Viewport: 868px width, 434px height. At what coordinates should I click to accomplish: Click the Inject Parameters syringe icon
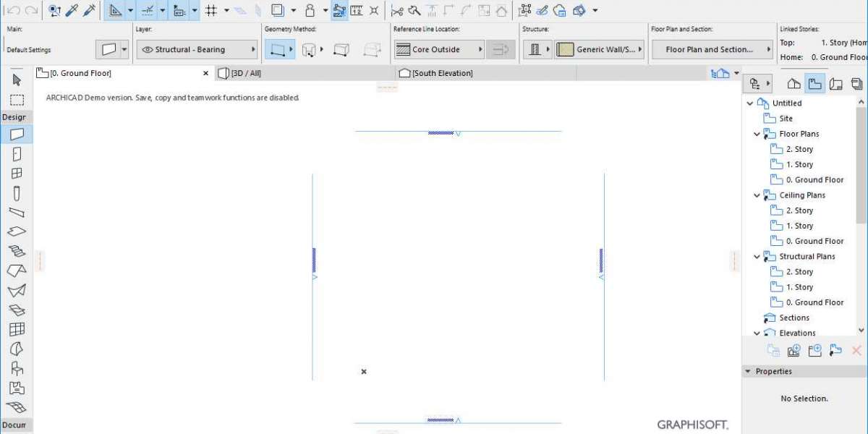pos(89,11)
